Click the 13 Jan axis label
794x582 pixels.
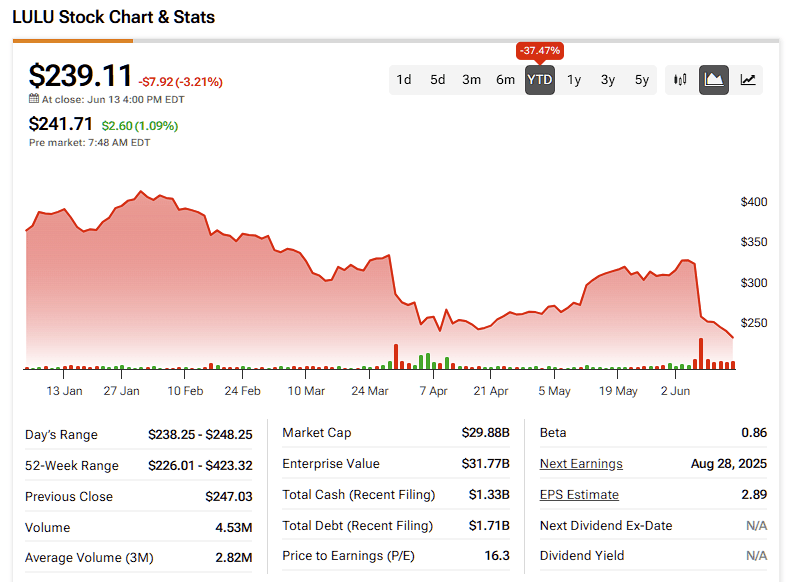[x=64, y=391]
